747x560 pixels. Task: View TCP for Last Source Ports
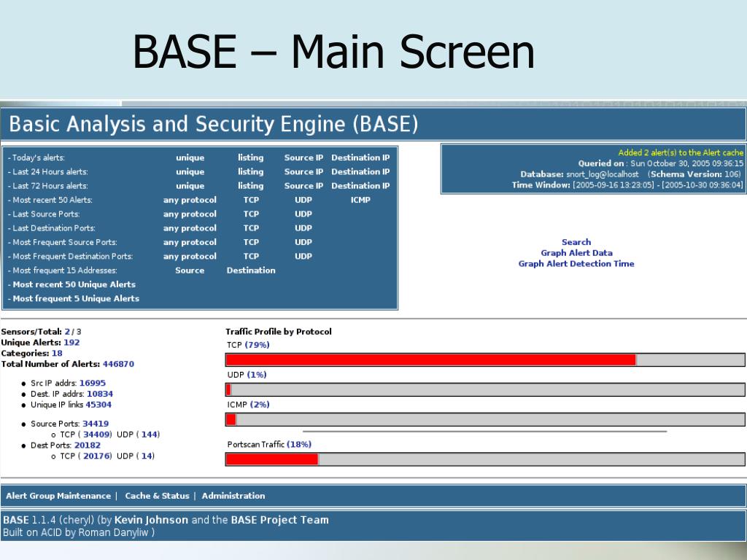(x=251, y=214)
